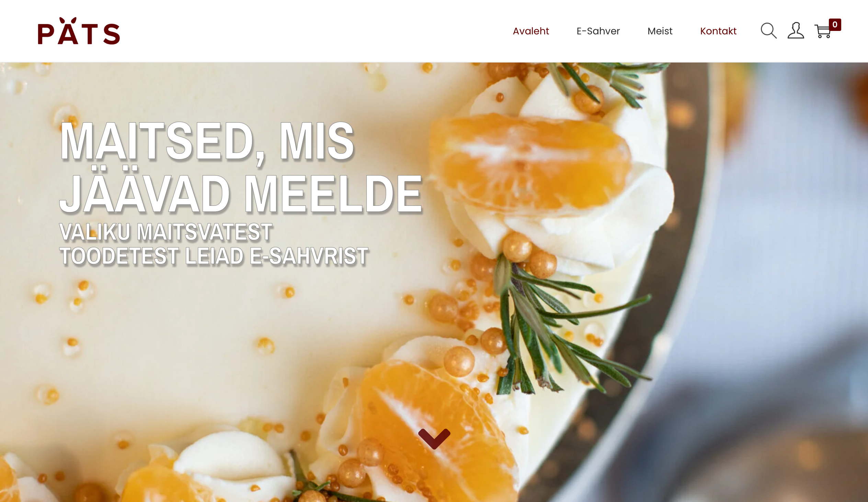Open the search magnifier icon
The height and width of the screenshot is (502, 868).
click(x=768, y=31)
